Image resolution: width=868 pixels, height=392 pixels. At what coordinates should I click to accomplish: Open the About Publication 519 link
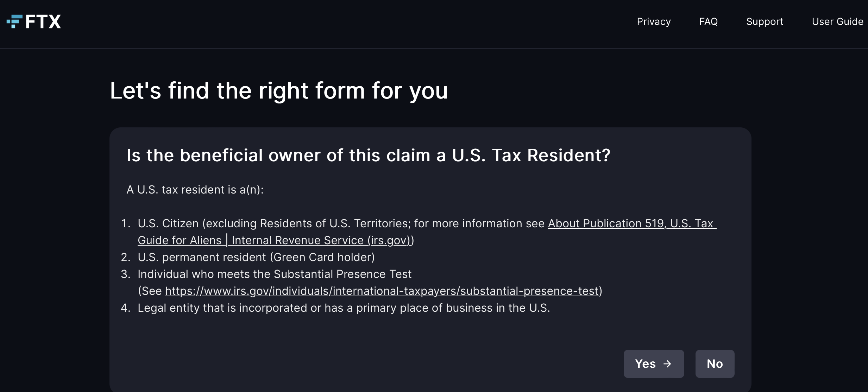click(631, 223)
